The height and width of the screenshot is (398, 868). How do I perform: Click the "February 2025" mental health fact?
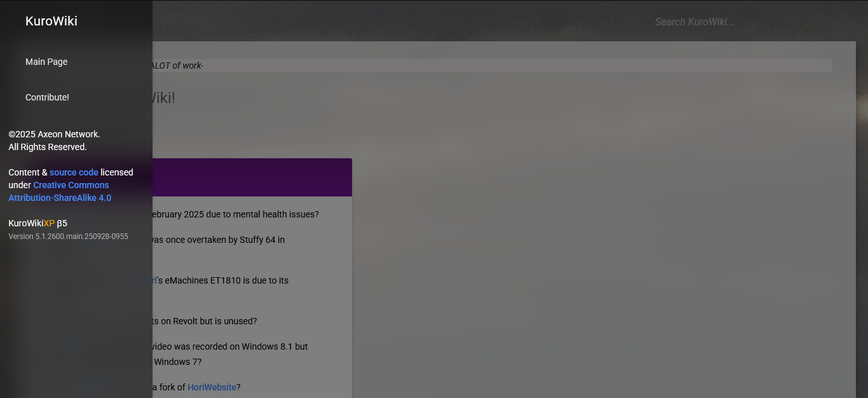pos(235,214)
